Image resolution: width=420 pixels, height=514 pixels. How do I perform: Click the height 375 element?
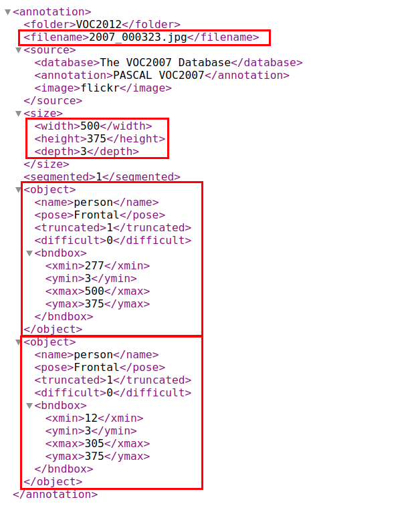point(100,139)
